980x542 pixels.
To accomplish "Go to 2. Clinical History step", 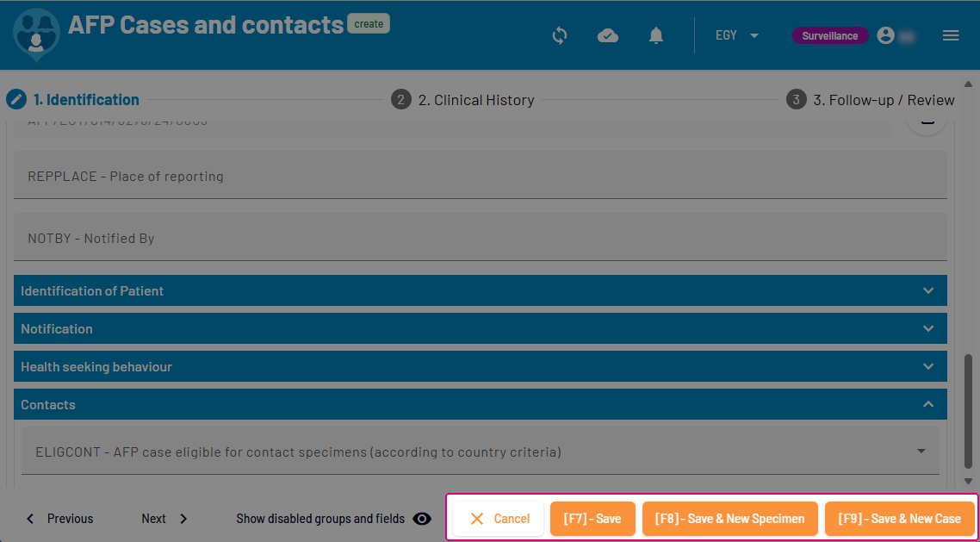I will (x=462, y=100).
